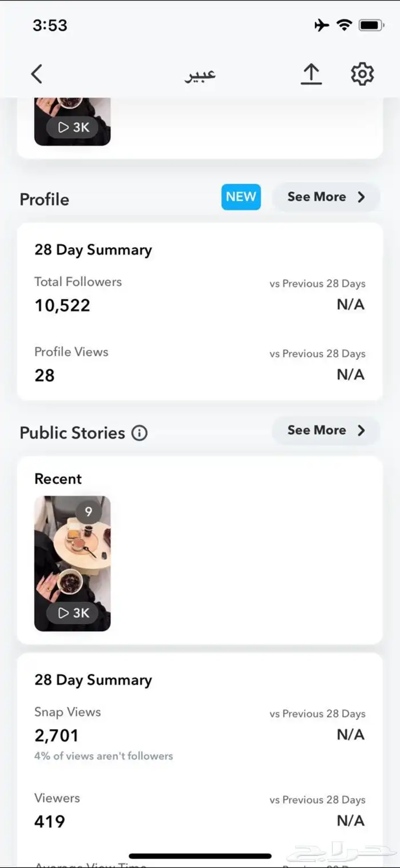Tap the Snap Views 2,701 value

coord(57,735)
